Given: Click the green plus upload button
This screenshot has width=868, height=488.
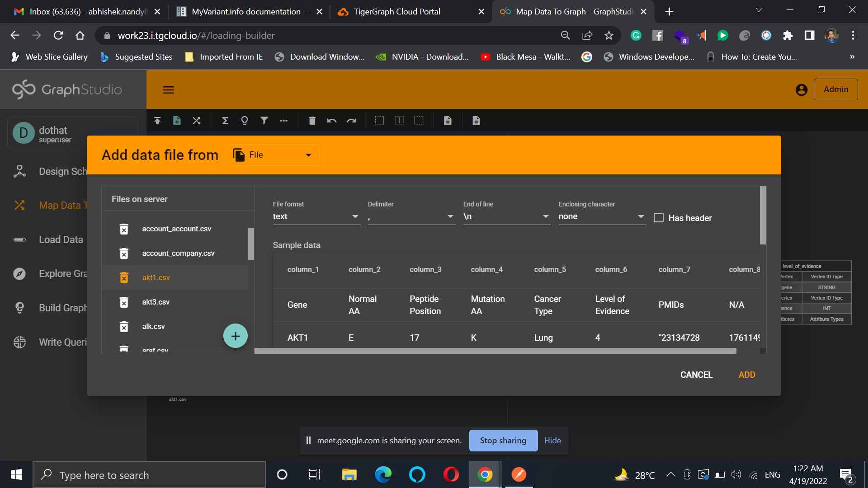Looking at the screenshot, I should click(x=235, y=336).
